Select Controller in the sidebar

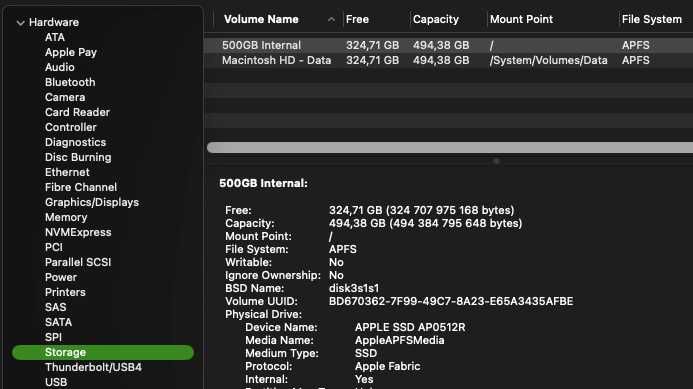(70, 127)
